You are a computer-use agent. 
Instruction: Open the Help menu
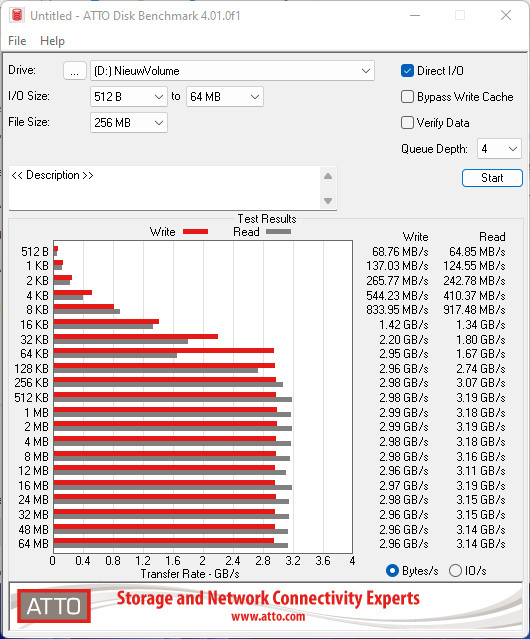[53, 41]
